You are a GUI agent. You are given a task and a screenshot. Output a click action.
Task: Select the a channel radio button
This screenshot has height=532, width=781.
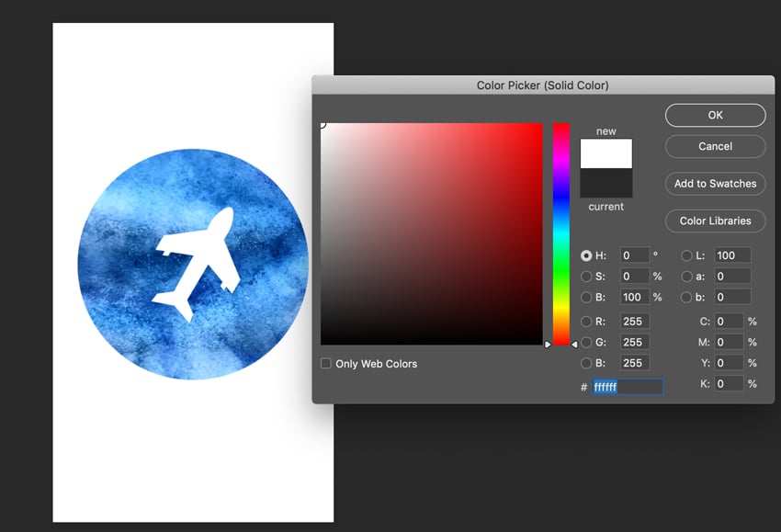(686, 276)
